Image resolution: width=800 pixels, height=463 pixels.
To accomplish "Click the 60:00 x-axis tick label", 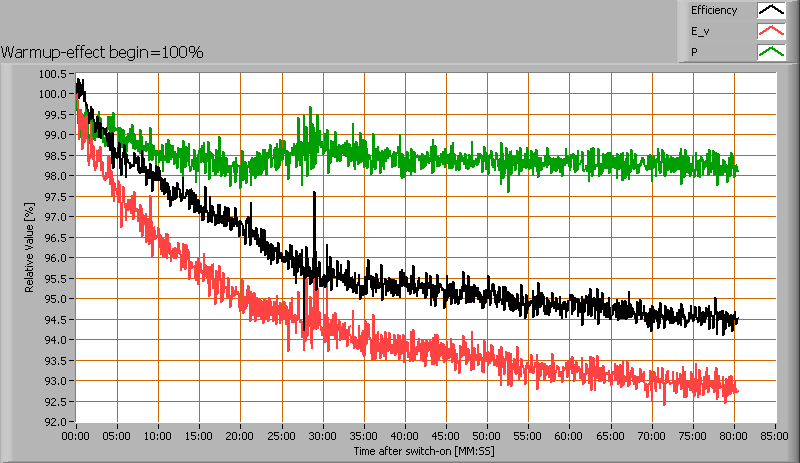I will pos(569,436).
